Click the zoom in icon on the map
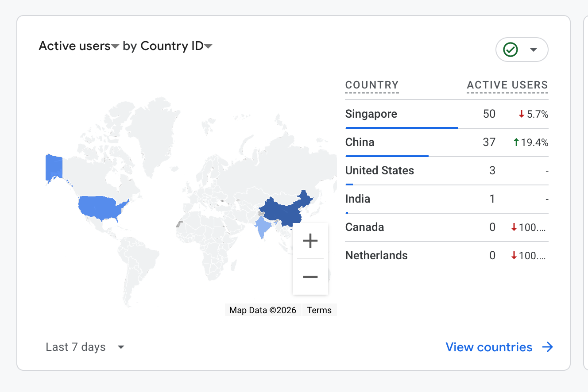The height and width of the screenshot is (392, 588). [x=310, y=241]
